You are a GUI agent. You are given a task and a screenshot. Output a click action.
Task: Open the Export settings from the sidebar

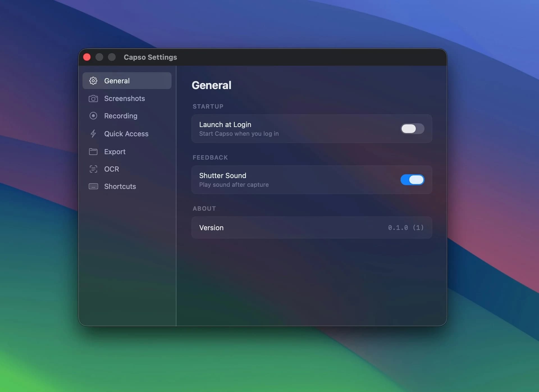coord(115,152)
